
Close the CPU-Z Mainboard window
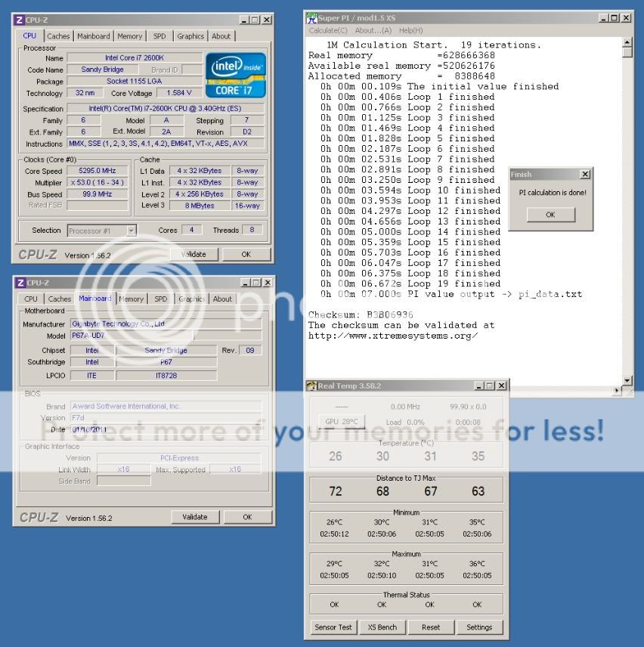(268, 283)
